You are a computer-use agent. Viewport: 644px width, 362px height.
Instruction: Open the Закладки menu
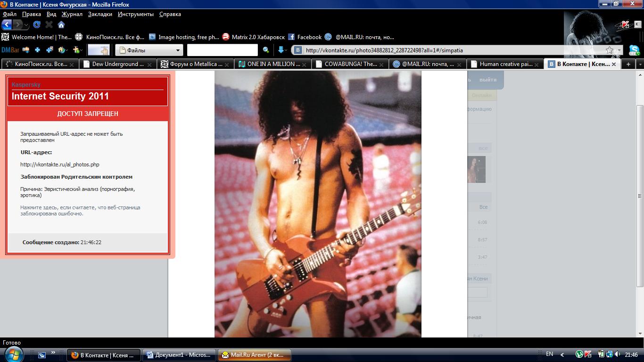click(x=100, y=14)
